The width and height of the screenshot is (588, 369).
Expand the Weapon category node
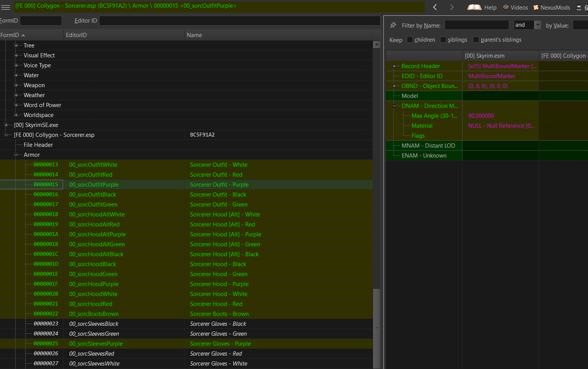[x=16, y=85]
